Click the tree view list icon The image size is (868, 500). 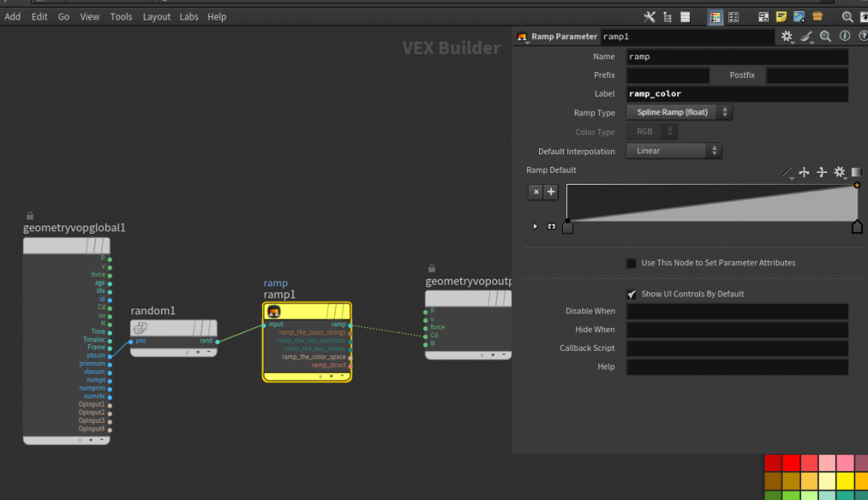pos(668,17)
